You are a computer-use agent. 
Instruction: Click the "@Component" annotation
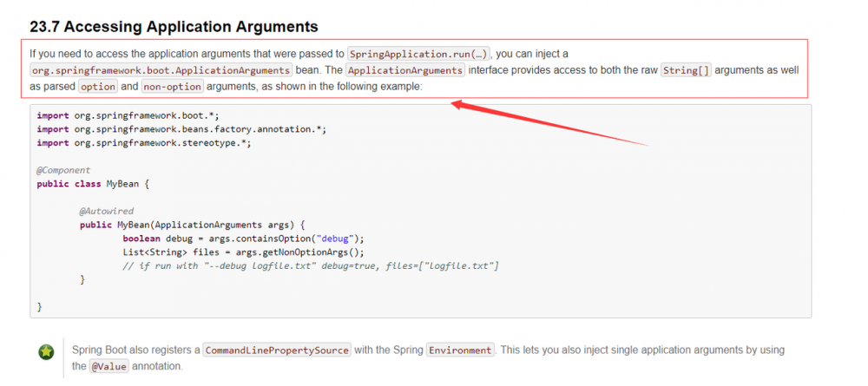63,170
